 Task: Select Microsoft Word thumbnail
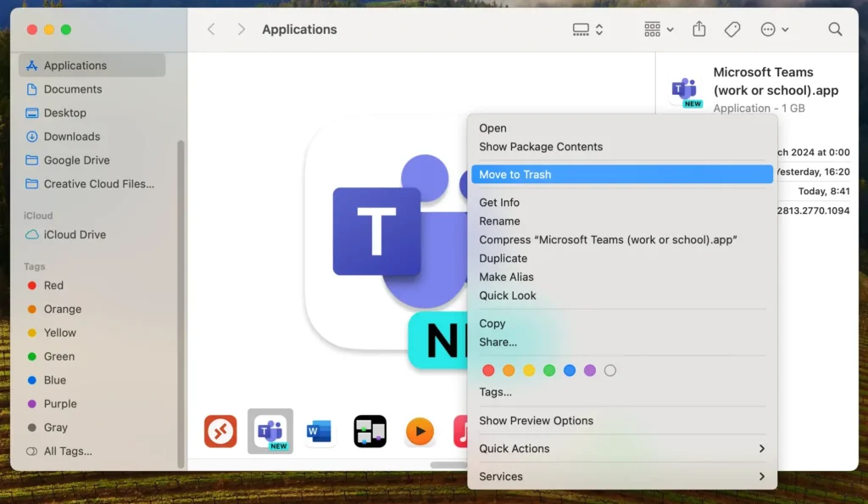320,431
